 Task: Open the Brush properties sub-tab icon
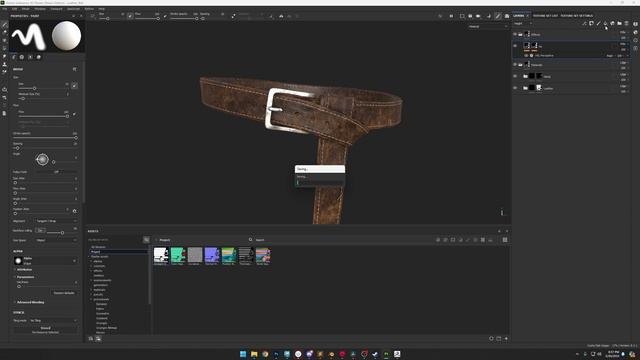click(x=14, y=57)
